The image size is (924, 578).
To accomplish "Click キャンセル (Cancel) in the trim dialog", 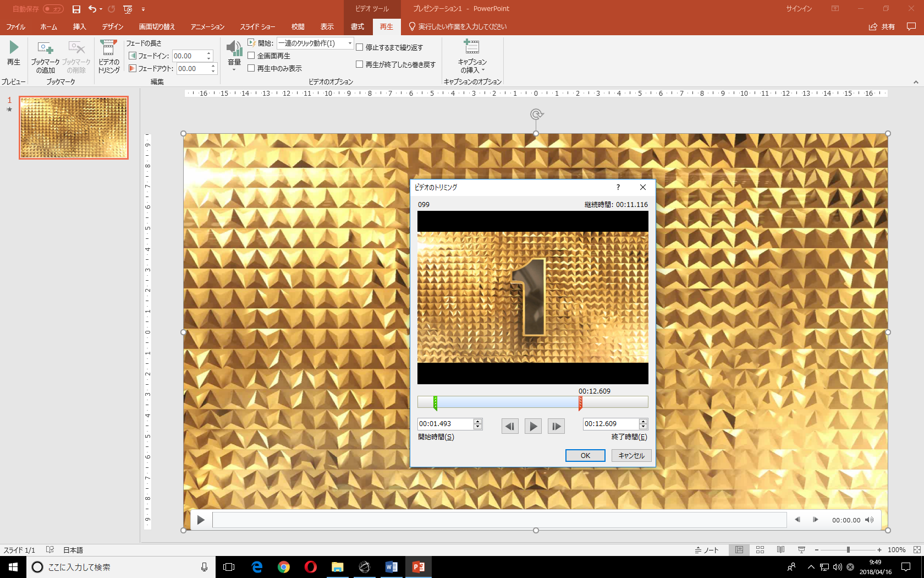I will (631, 455).
